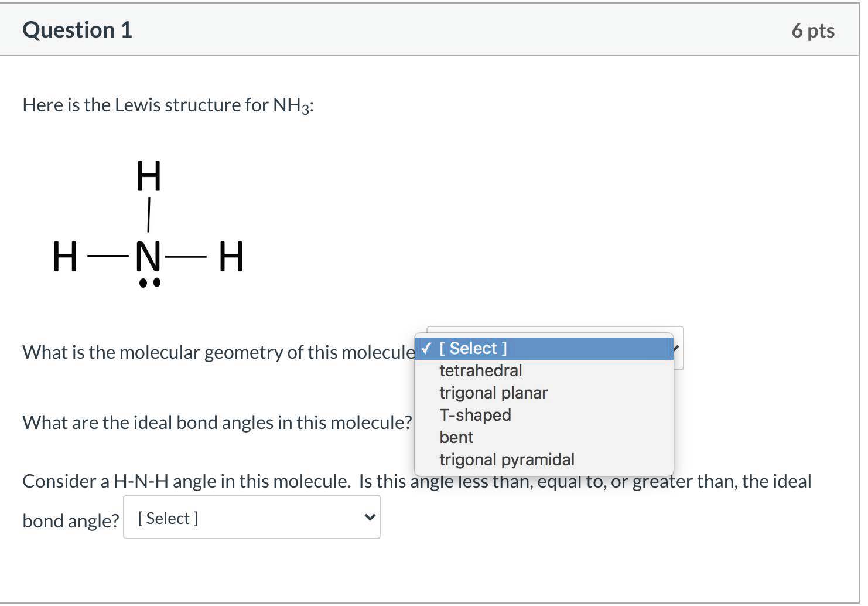Viewport: 868px width, 606px height.
Task: Click the top hydrogen atom above nitrogen
Action: [149, 176]
